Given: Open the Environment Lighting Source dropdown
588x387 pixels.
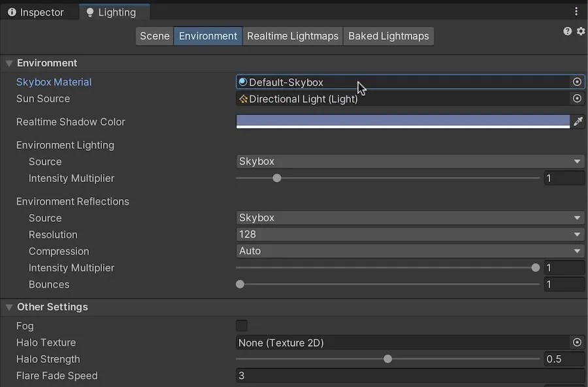Looking at the screenshot, I should [410, 161].
